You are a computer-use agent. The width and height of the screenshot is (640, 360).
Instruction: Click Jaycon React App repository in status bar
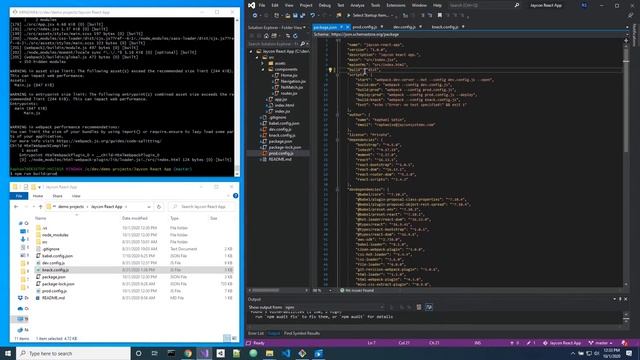tap(562, 343)
